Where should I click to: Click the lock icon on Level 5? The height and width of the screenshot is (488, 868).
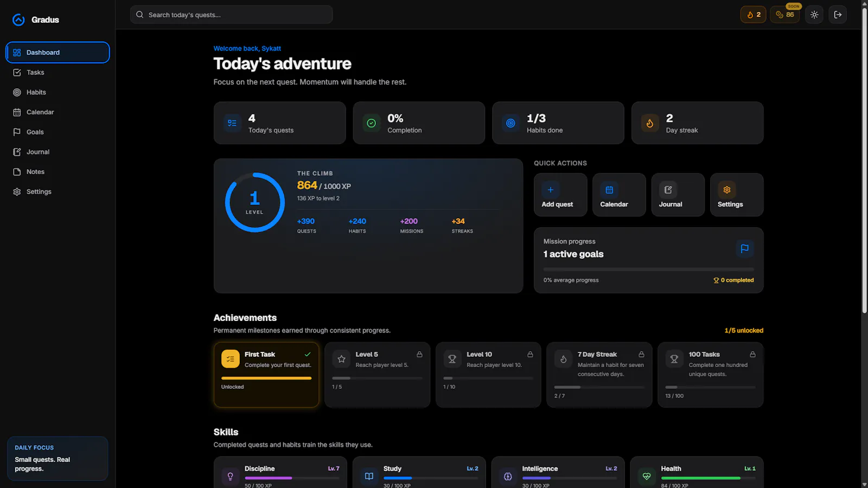coord(419,355)
